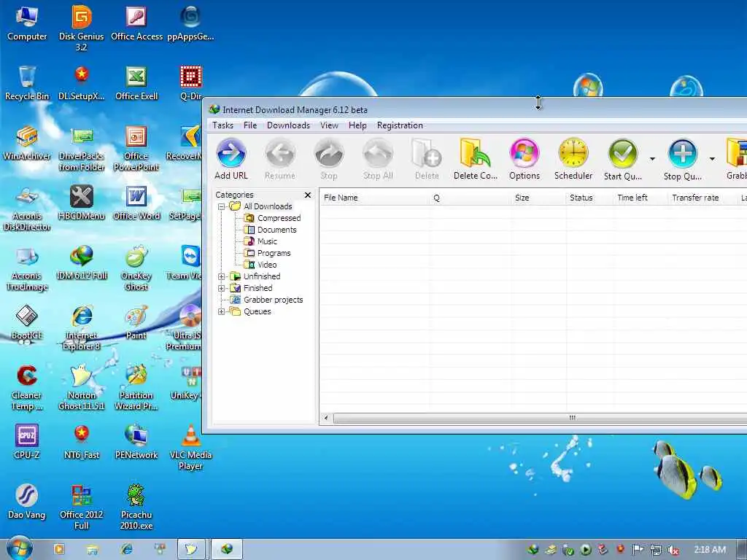Select Office PowerPoint desktop icon
The image size is (747, 560).
[136, 148]
